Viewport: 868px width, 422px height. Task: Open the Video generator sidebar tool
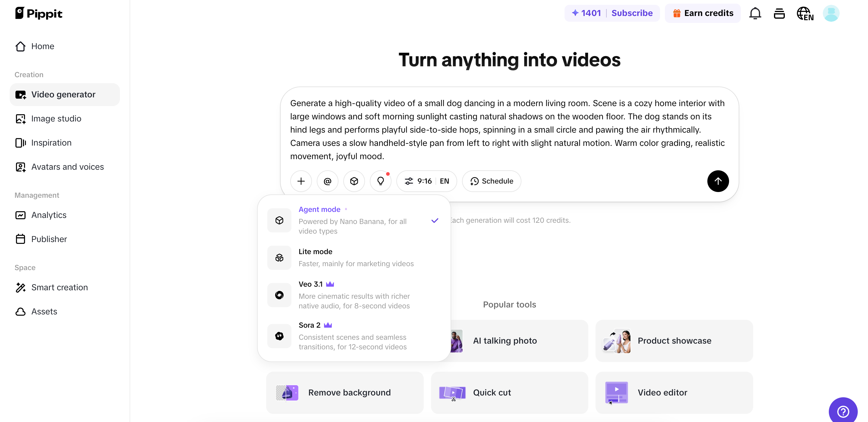click(x=63, y=94)
